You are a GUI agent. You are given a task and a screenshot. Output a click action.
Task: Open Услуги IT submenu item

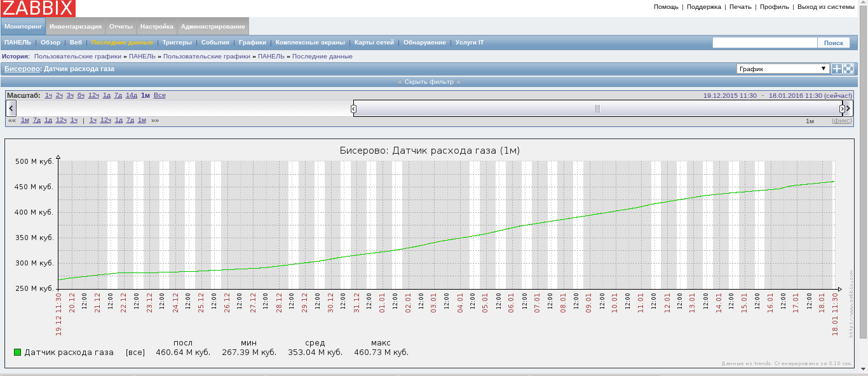coord(470,43)
